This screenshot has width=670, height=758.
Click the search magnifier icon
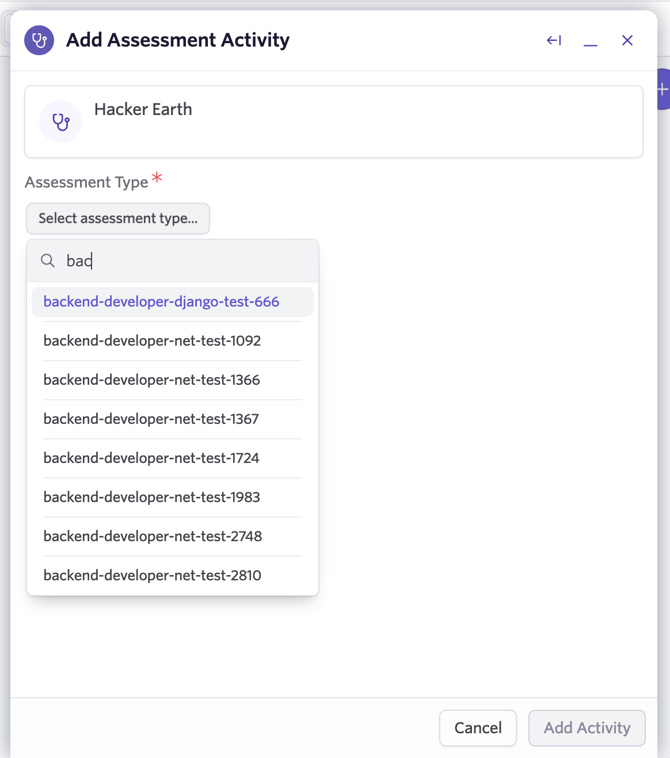(48, 261)
